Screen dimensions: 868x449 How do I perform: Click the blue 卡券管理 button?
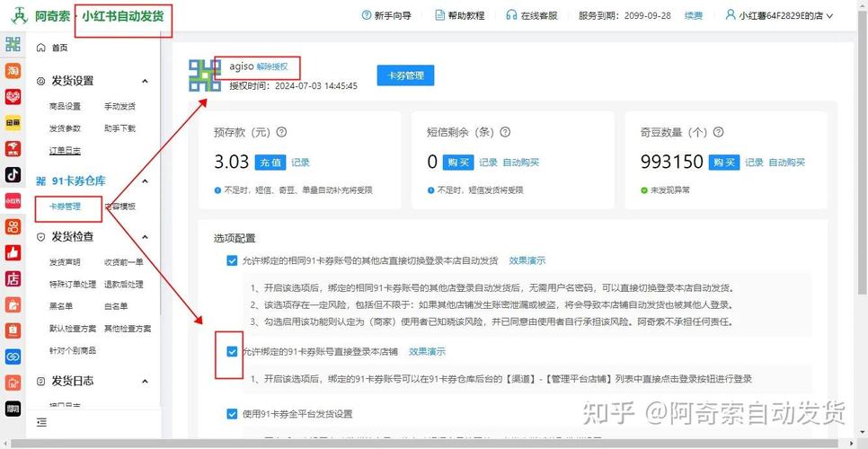click(405, 75)
